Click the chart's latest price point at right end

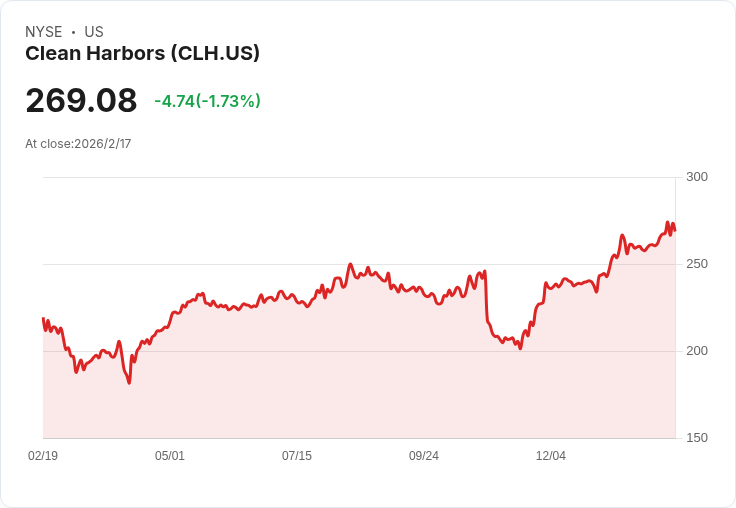[x=675, y=231]
